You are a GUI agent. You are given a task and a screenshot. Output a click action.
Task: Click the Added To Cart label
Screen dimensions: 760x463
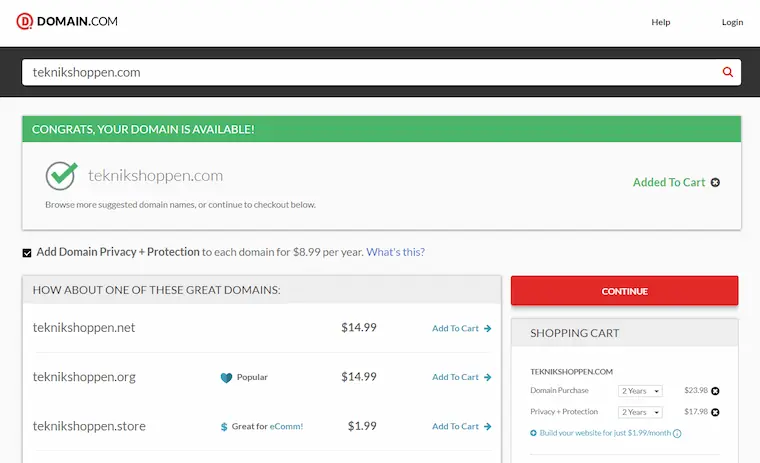(669, 182)
